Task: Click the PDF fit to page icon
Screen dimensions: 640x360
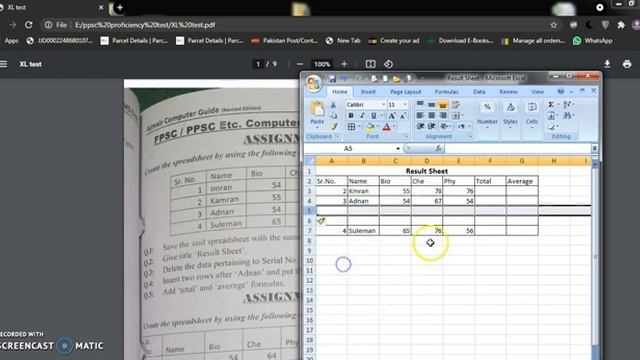Action: pos(370,64)
